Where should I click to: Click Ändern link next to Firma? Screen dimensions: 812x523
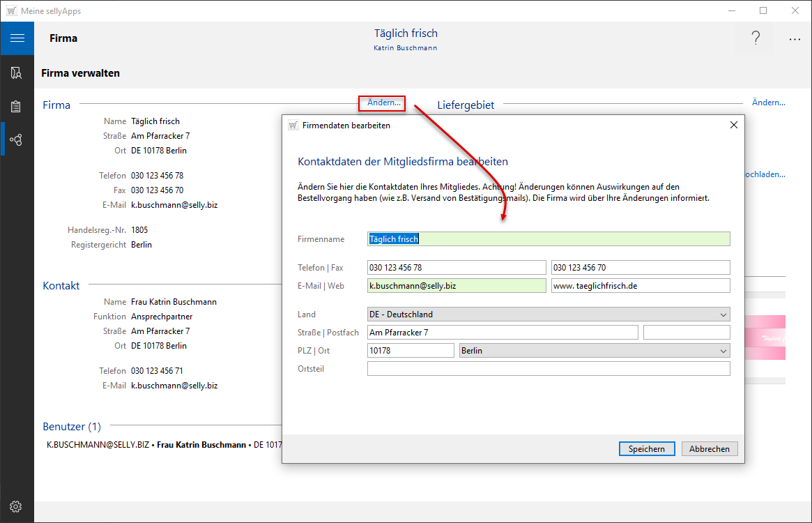pyautogui.click(x=383, y=103)
